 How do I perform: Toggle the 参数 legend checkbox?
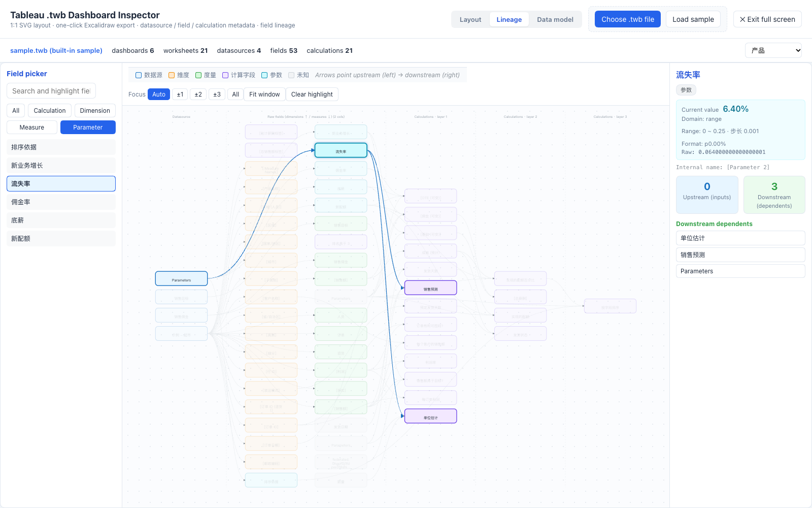(264, 75)
